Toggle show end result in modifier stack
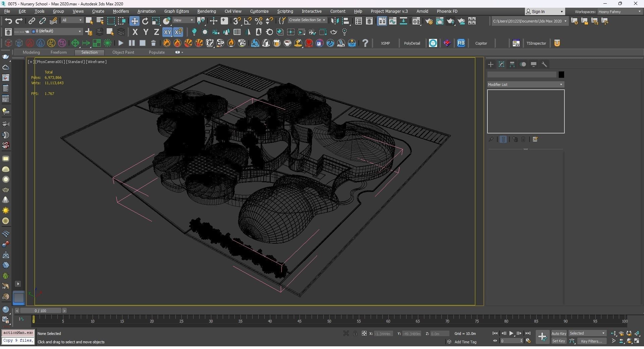Image resolution: width=644 pixels, height=349 pixels. (503, 139)
